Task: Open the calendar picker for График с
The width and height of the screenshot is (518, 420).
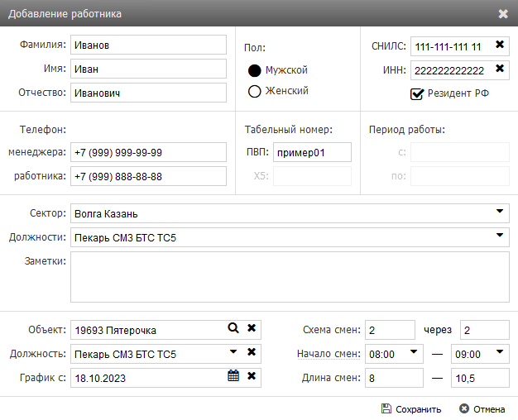Action: tap(233, 376)
